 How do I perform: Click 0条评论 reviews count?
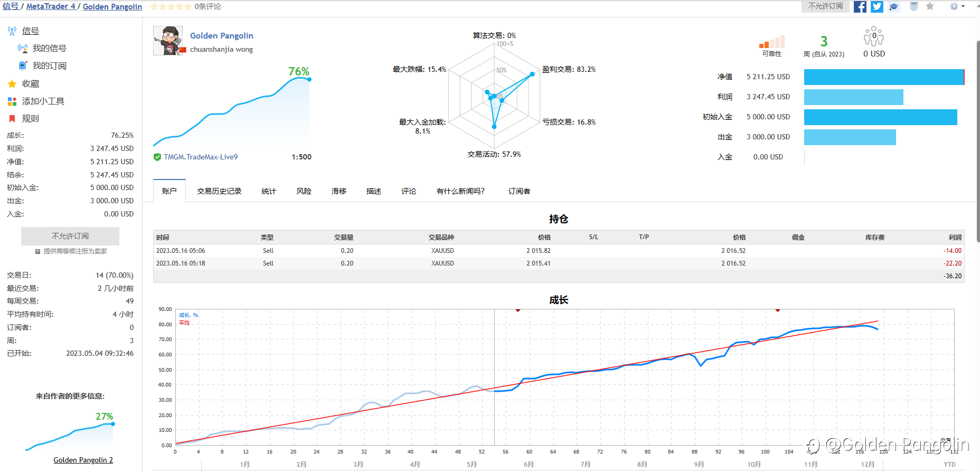[208, 6]
